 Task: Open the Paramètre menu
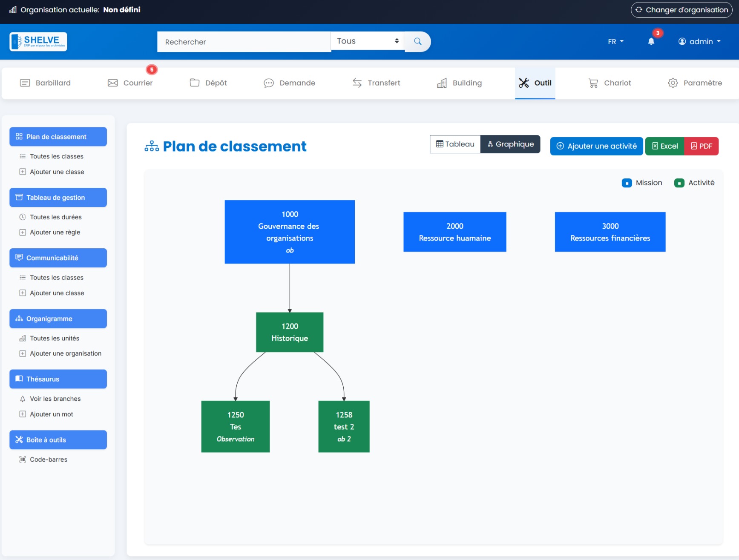(695, 83)
